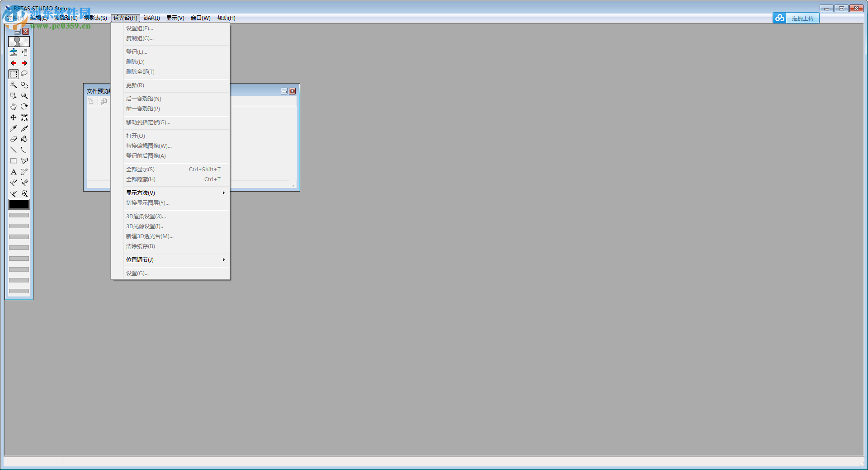Click the arrow-with-lines list icon in the palette
Viewport: 868px width, 470px height.
(24, 52)
